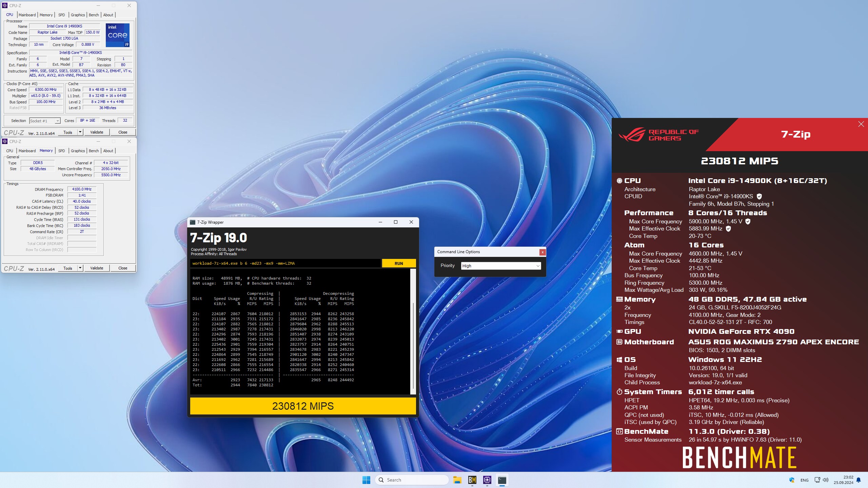
Task: Click the ENG language indicator
Action: (x=804, y=480)
